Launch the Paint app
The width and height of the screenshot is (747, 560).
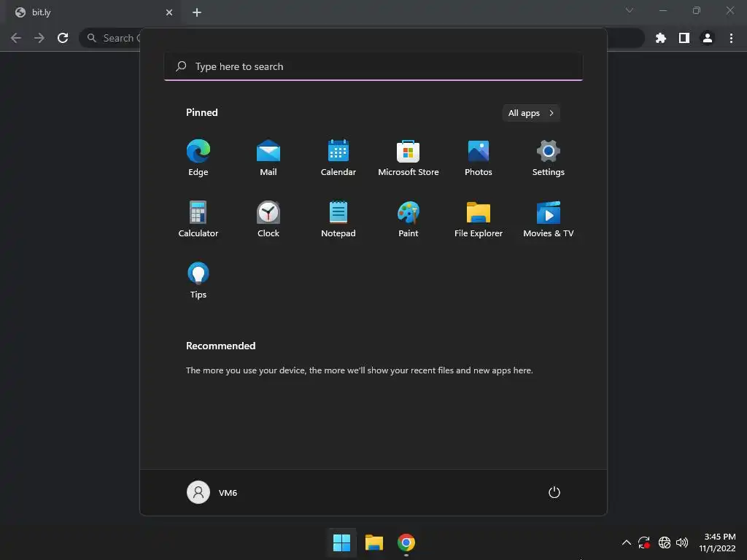coord(409,219)
